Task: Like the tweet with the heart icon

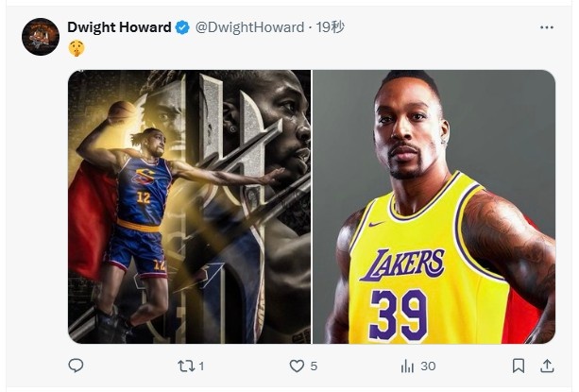Action: (x=297, y=366)
